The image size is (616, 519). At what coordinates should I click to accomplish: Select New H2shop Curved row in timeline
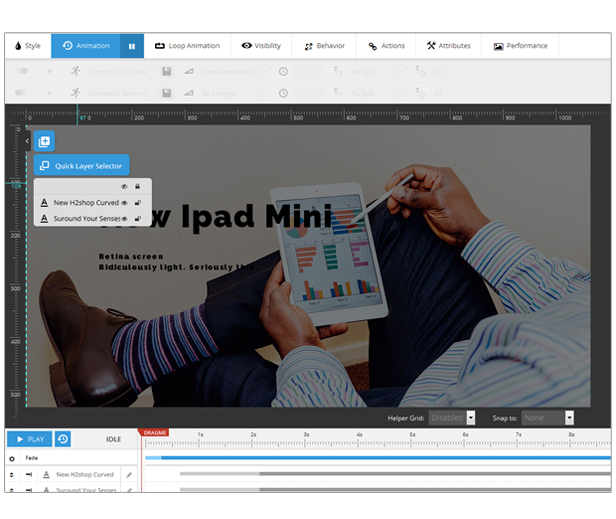click(84, 475)
